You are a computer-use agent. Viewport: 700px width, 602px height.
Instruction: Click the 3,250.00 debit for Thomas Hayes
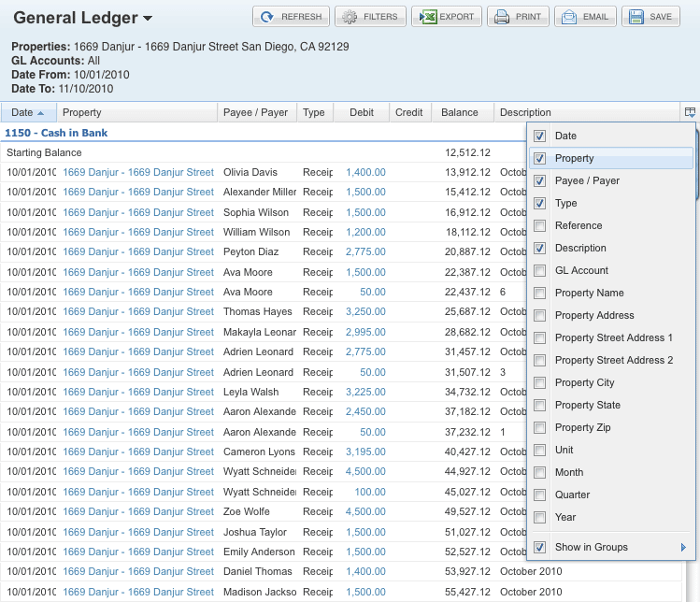(x=365, y=312)
